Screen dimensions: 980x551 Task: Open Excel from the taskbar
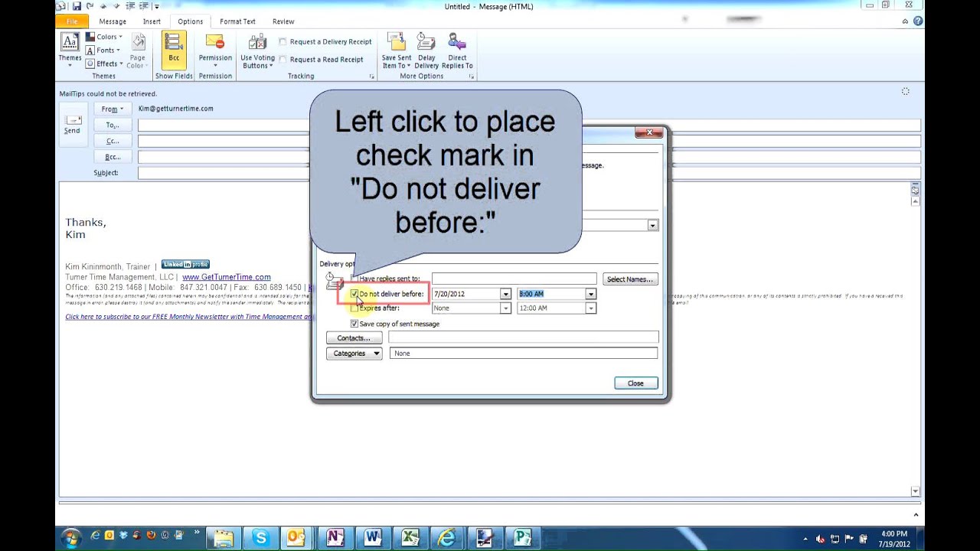tap(410, 538)
